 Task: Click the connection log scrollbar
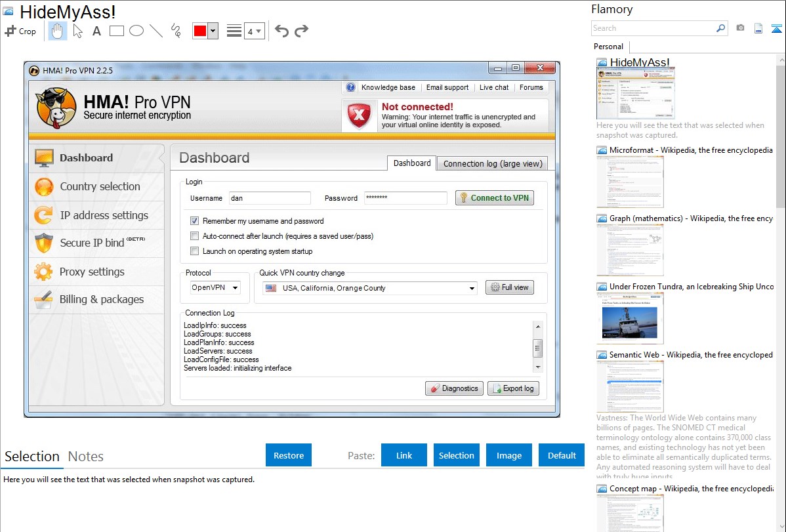click(x=538, y=347)
